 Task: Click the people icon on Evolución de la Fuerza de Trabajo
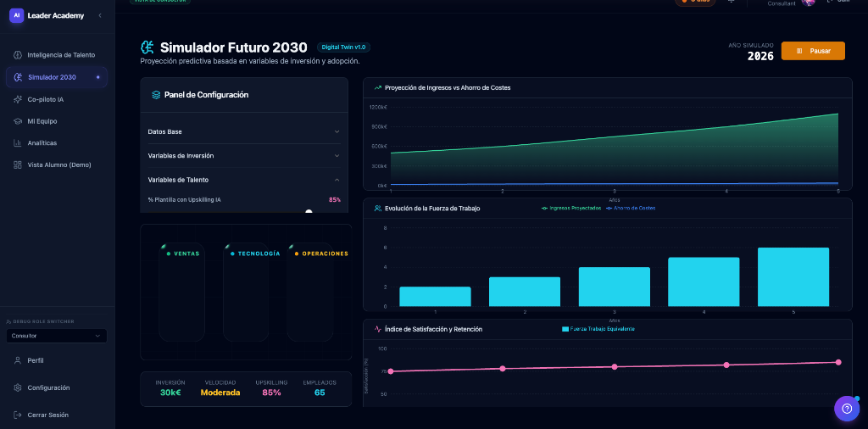pos(378,208)
